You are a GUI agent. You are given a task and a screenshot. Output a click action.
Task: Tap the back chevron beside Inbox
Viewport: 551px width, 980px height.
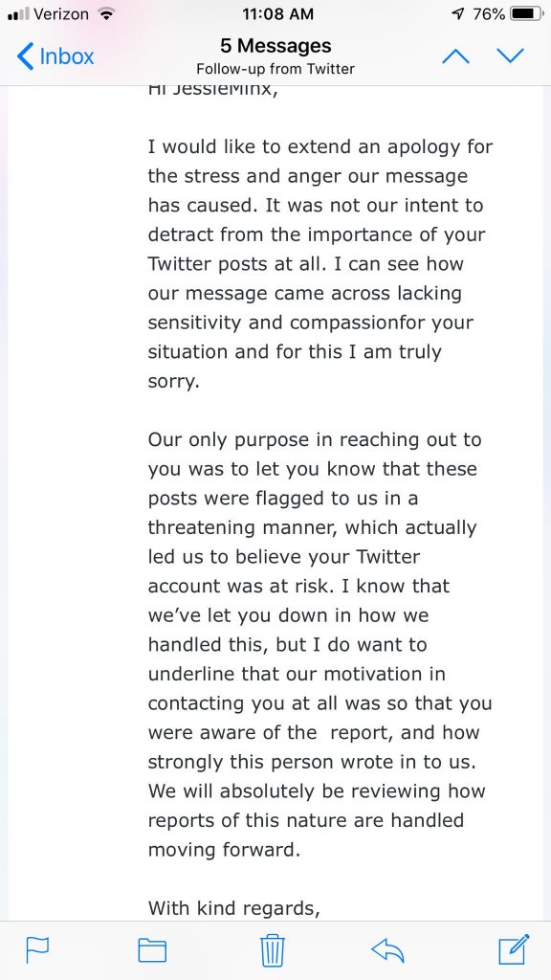[25, 56]
